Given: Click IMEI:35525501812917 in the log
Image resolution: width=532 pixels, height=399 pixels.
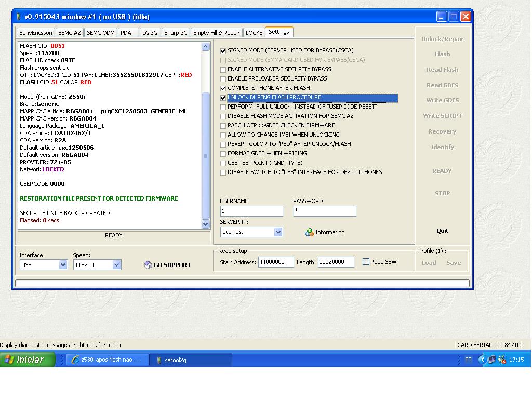Looking at the screenshot, I should 131,75.
